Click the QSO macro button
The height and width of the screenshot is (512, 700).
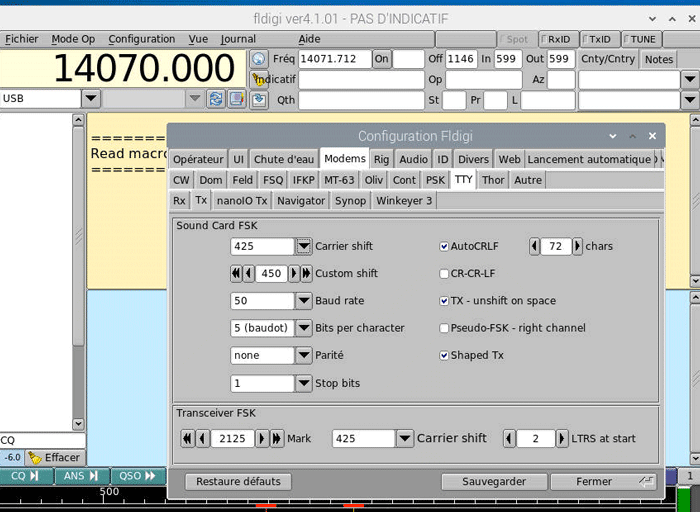click(138, 476)
